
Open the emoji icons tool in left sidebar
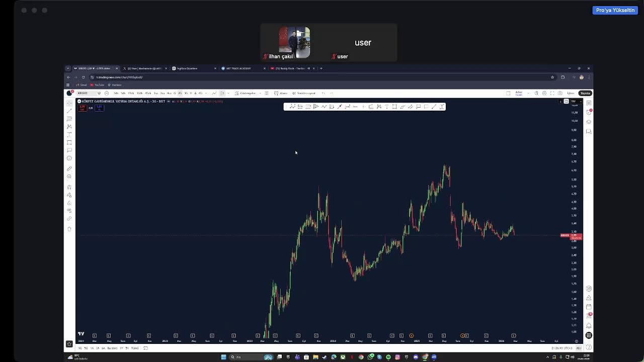(69, 158)
